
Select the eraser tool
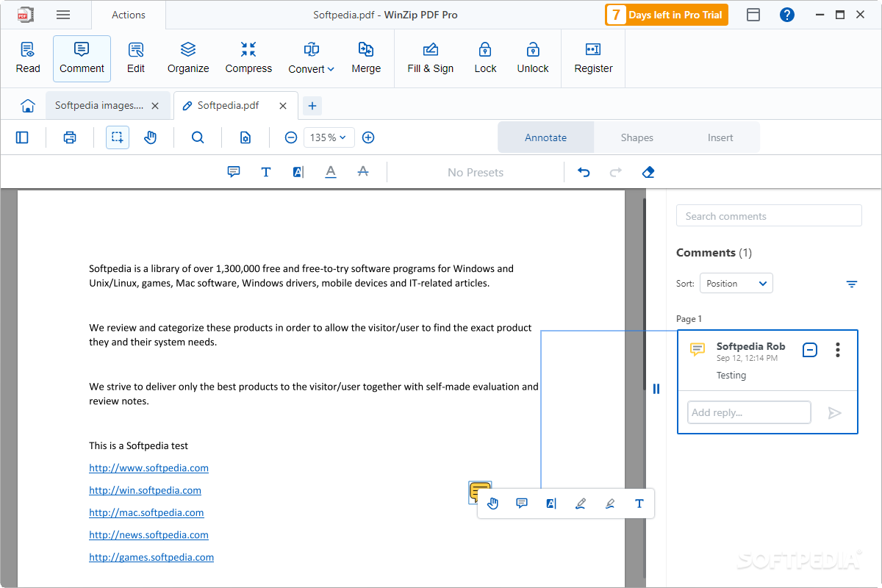(x=648, y=172)
